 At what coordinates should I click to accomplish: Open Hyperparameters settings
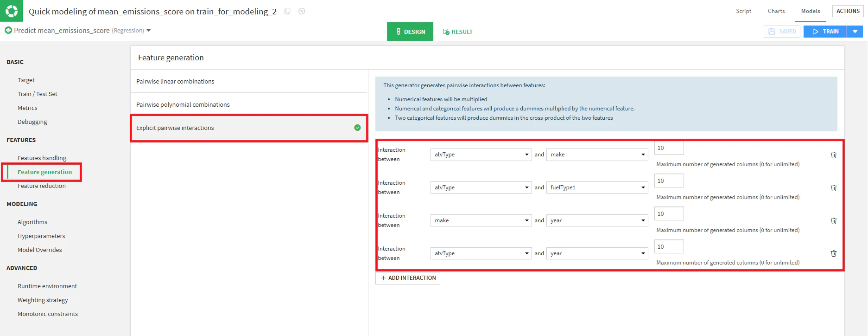click(x=41, y=236)
